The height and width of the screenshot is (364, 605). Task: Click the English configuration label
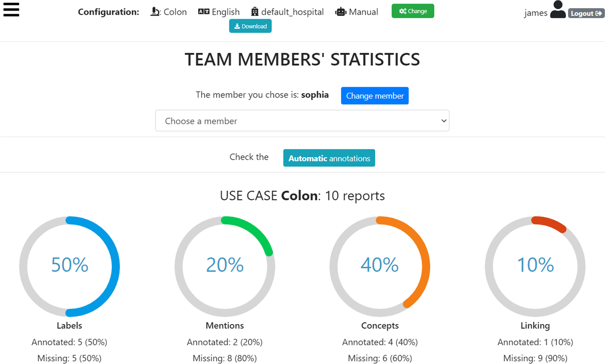(x=226, y=12)
